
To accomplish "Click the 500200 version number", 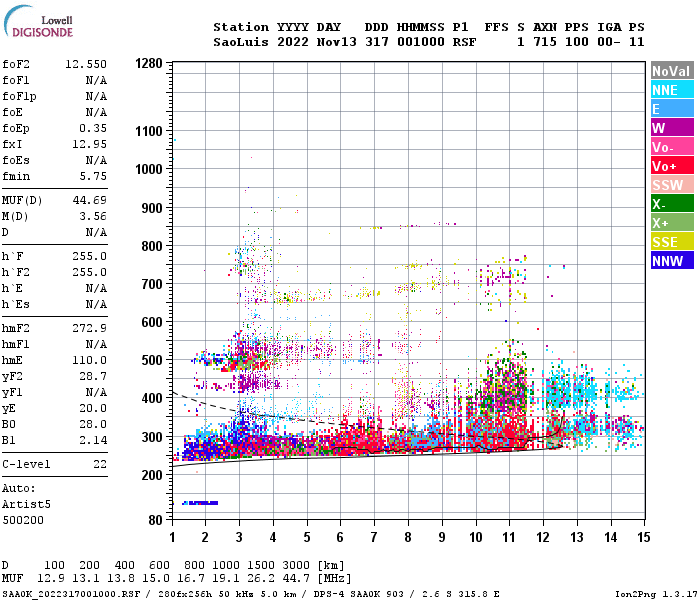I will click(x=23, y=521).
